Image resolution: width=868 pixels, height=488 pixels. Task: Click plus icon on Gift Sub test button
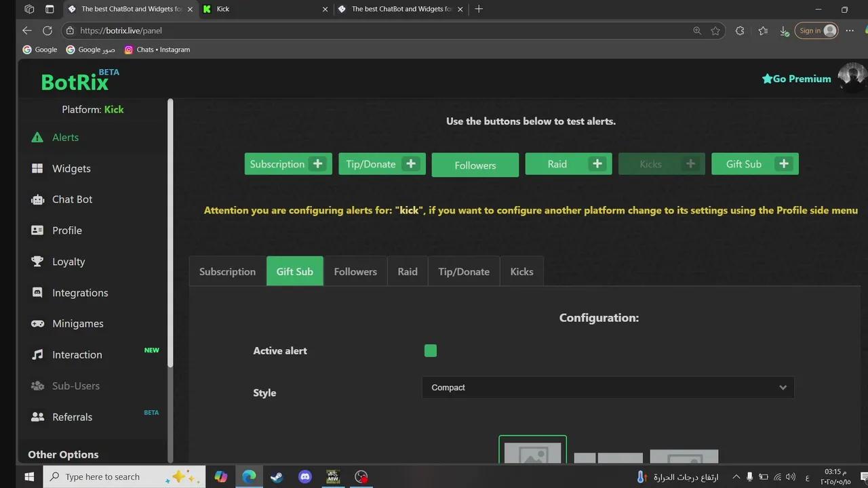[784, 163]
